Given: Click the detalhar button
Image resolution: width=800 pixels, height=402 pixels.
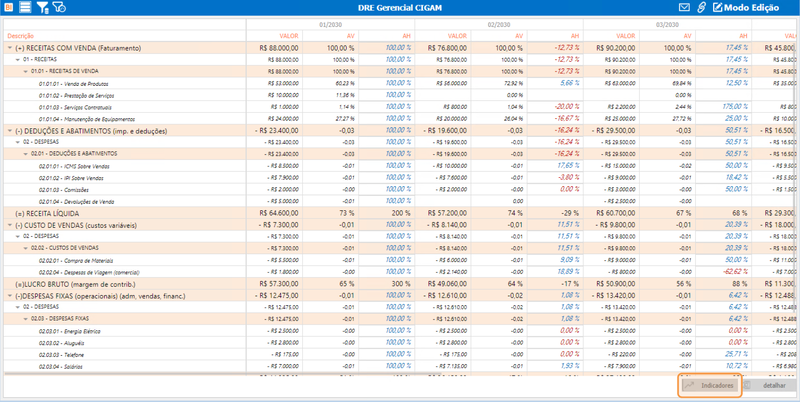Looking at the screenshot, I should 769,386.
